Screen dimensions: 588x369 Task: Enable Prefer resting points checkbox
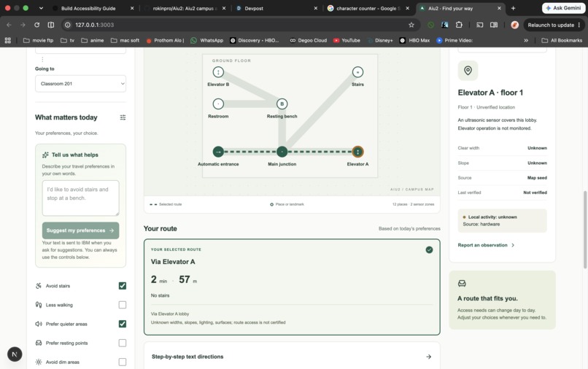coord(123,343)
